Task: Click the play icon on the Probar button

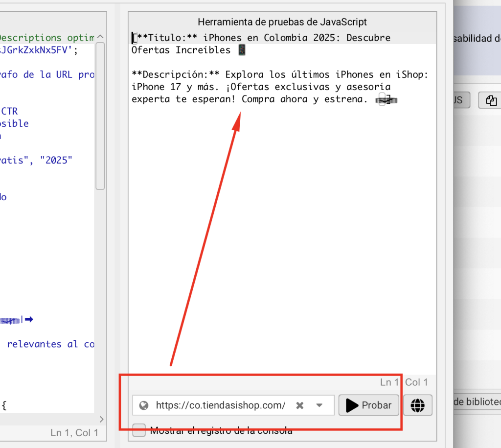Action: pyautogui.click(x=352, y=405)
